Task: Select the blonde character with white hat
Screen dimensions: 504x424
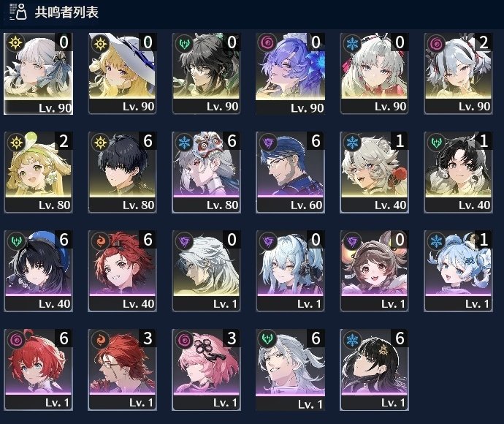Action: (122, 74)
